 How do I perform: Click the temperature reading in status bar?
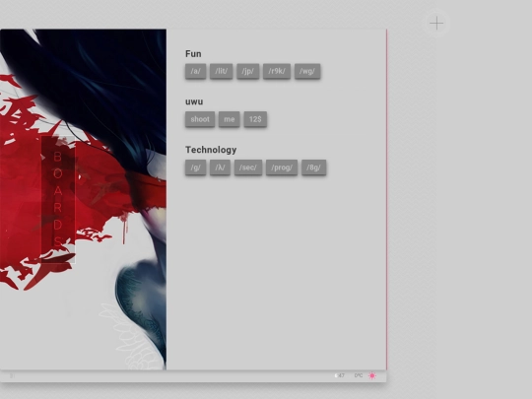[359, 375]
